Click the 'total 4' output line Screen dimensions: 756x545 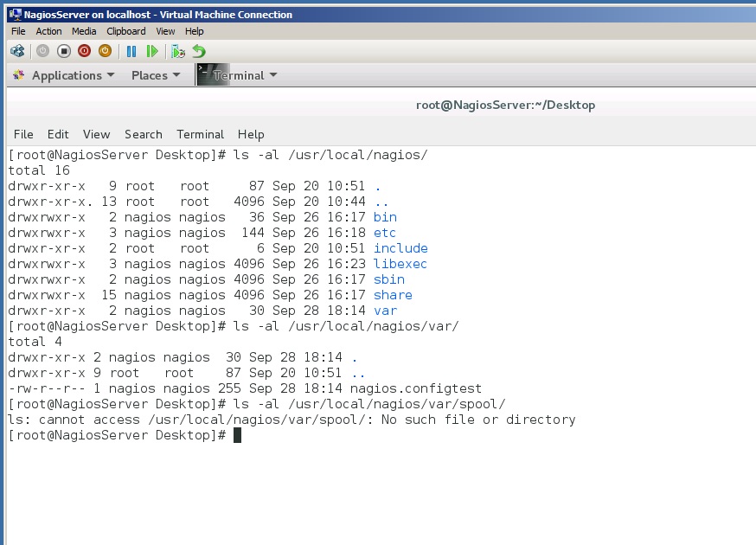(35, 342)
